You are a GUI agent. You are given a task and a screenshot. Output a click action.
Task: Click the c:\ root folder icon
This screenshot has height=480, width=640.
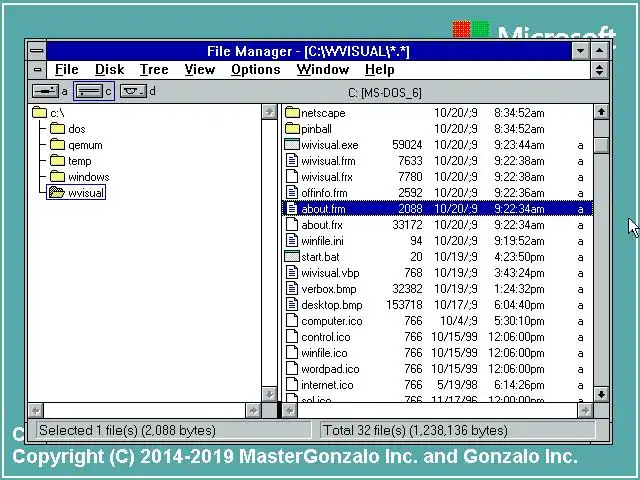[x=39, y=112]
